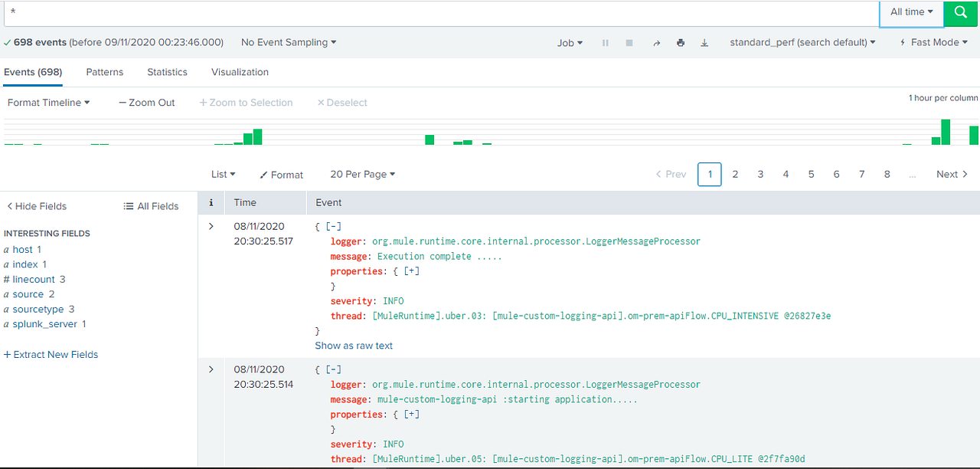This screenshot has height=469, width=980.
Task: Select page 3 of results
Action: [760, 174]
